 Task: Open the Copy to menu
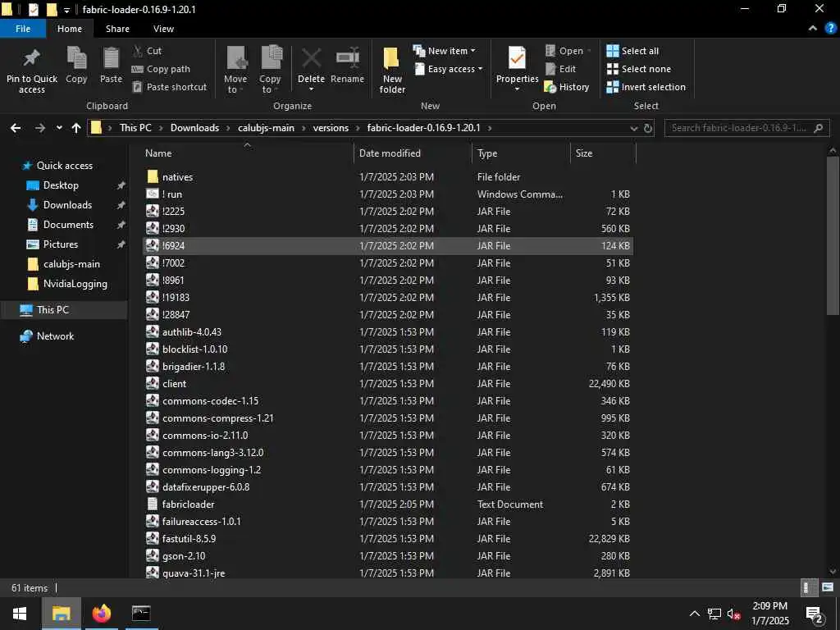click(270, 71)
